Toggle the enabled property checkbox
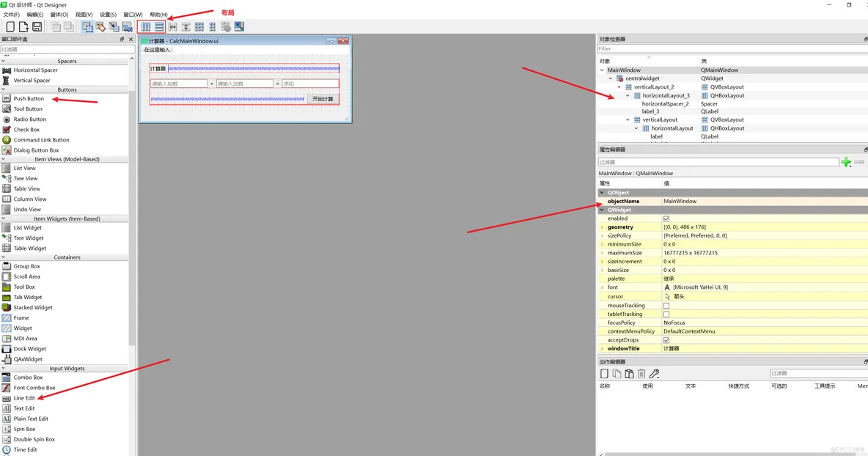Image resolution: width=868 pixels, height=456 pixels. tap(666, 218)
